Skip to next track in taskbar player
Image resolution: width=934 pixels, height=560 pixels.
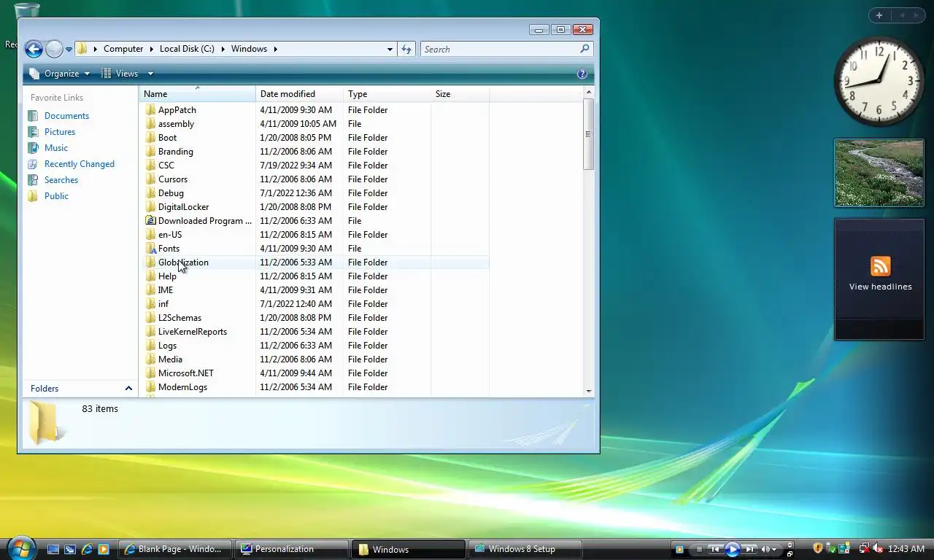pos(750,549)
